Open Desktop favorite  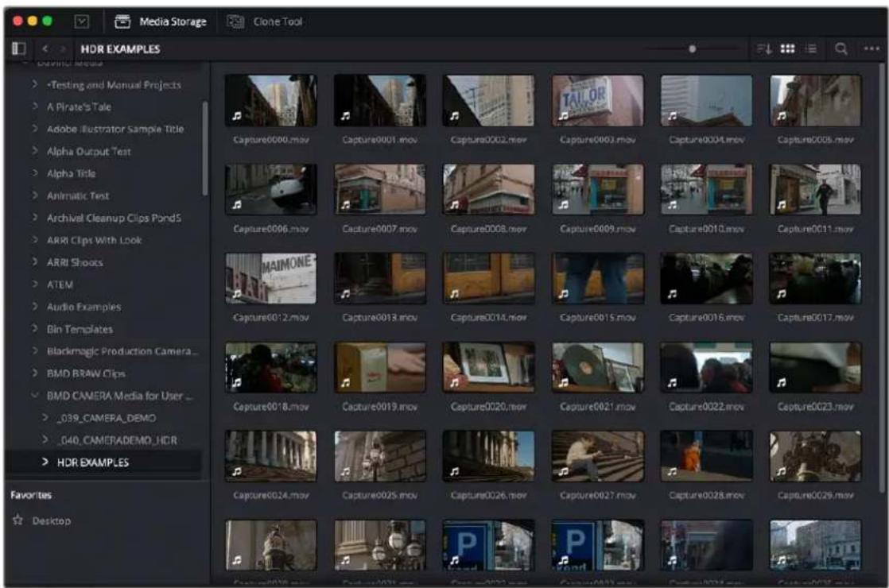pyautogui.click(x=52, y=520)
